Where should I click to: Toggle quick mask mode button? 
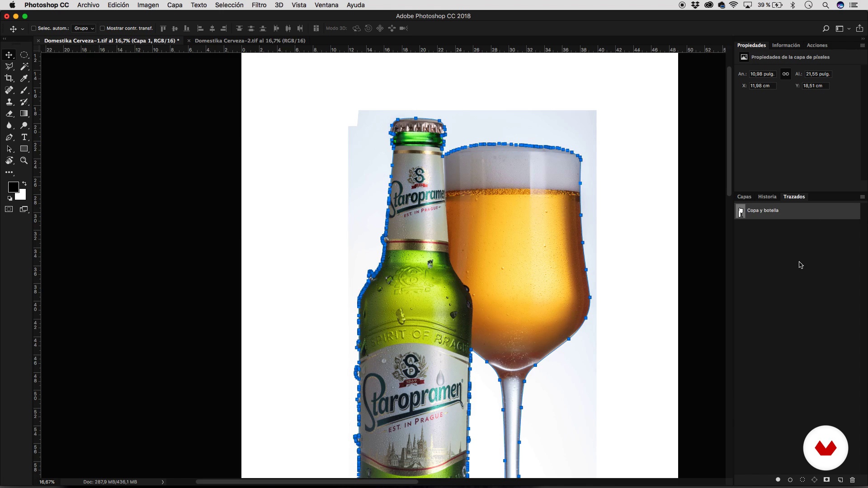click(9, 209)
